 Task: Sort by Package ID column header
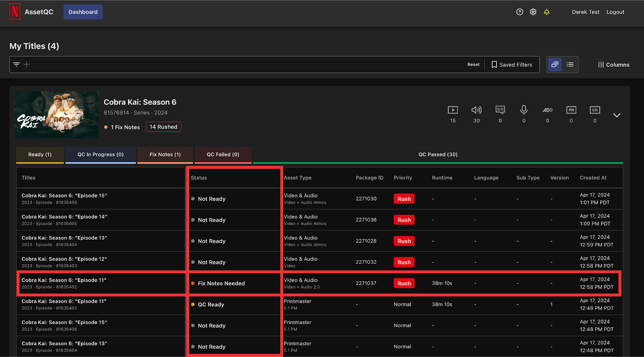(x=369, y=178)
